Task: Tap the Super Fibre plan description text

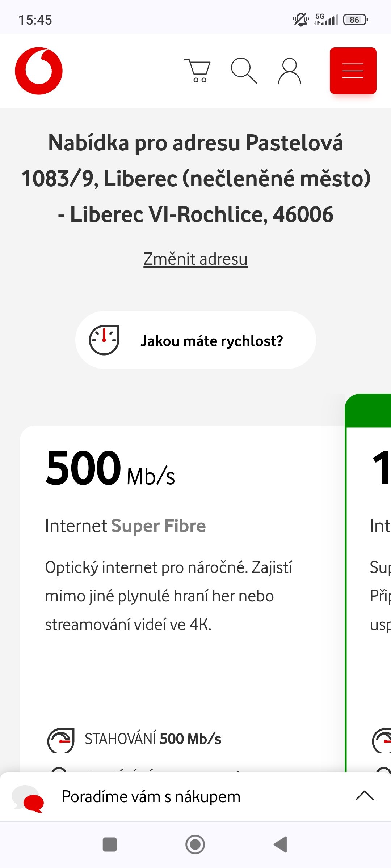Action: click(x=168, y=596)
